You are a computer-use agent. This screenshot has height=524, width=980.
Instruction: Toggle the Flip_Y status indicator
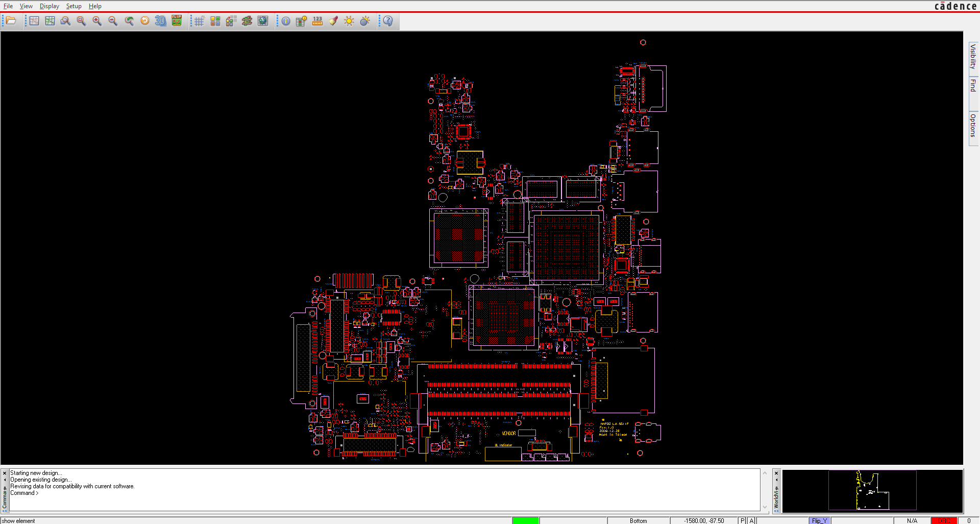point(819,520)
